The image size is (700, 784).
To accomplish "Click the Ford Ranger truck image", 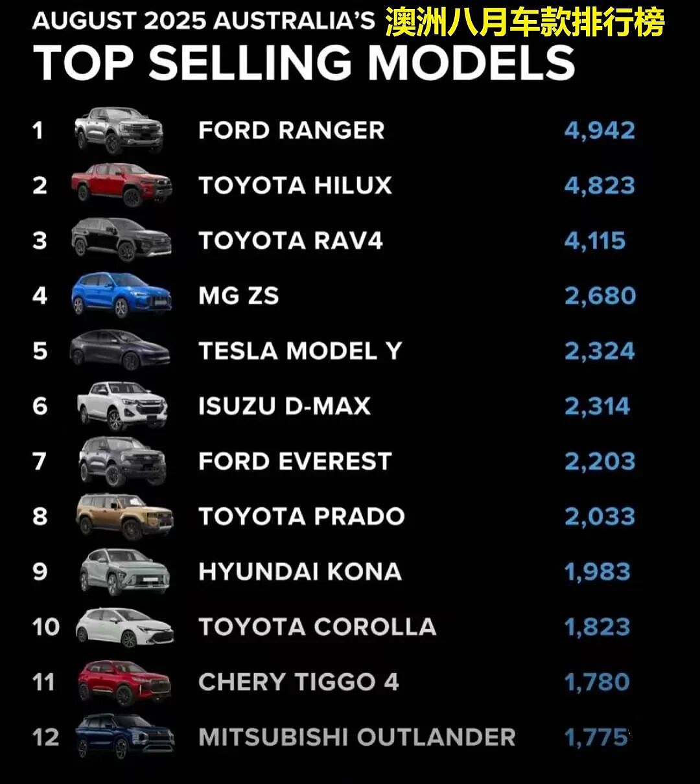I will click(119, 130).
